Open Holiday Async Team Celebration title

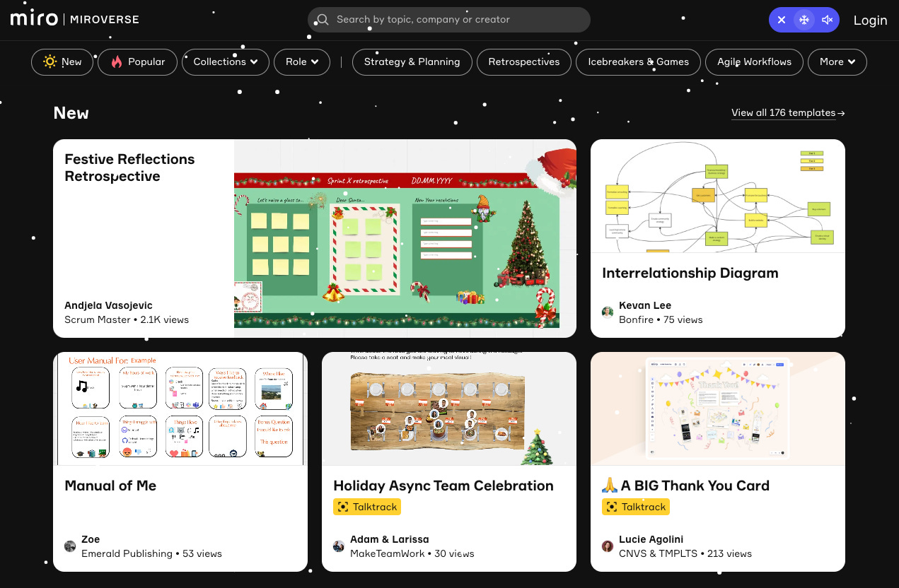[x=443, y=486]
